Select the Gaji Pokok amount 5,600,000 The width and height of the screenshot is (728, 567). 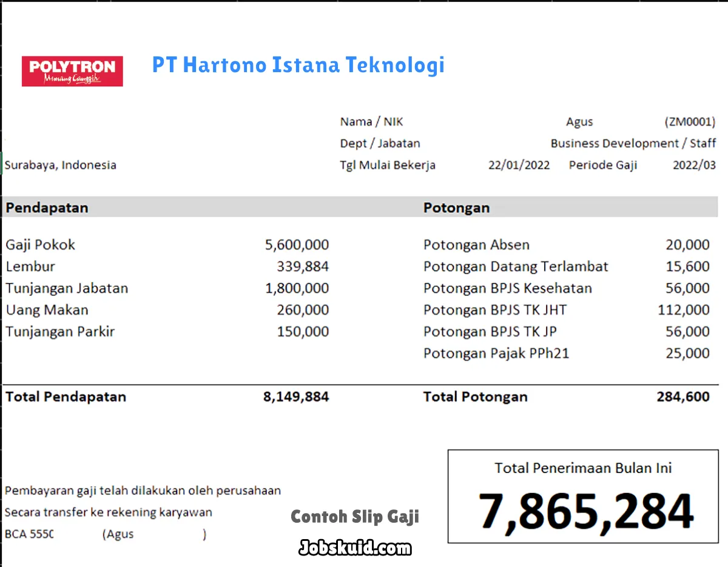(297, 245)
